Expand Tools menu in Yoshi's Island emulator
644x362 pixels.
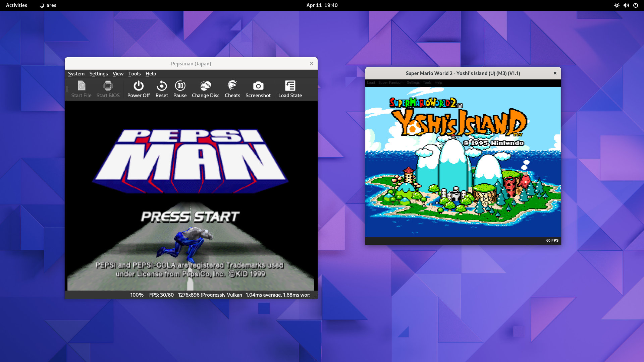[427, 83]
